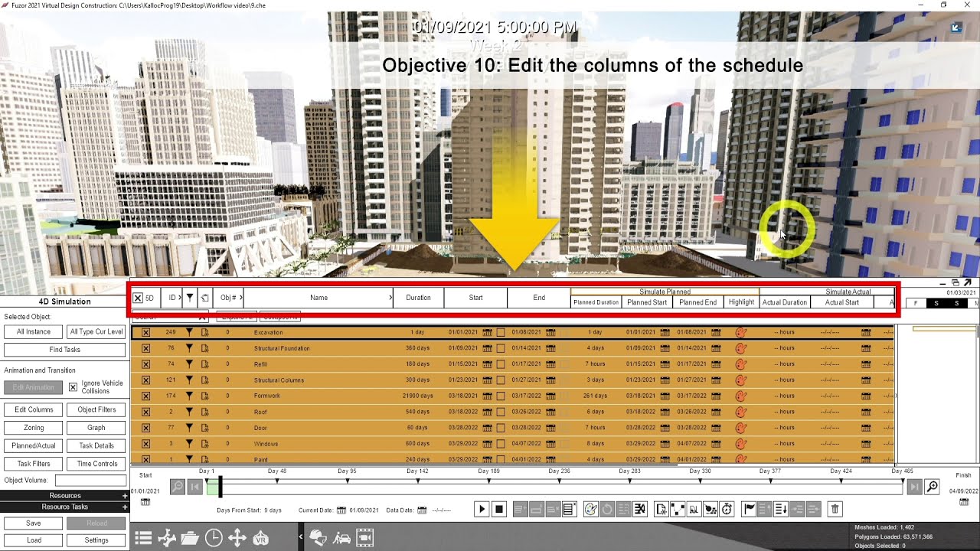Open the Roof row highlight color palette
This screenshot has width=980, height=551.
pos(740,412)
